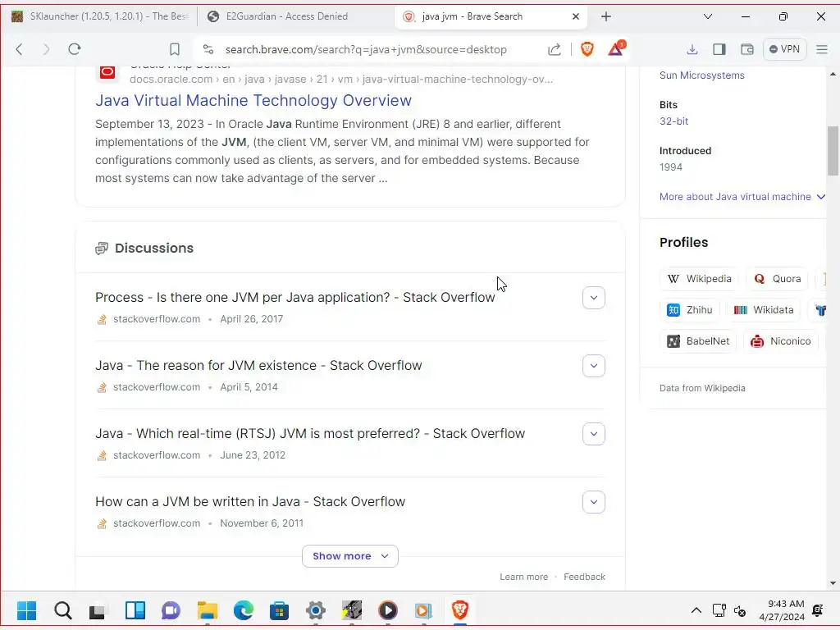Open 'The reason for JVM existence' link
The width and height of the screenshot is (840, 630).
pyautogui.click(x=258, y=365)
